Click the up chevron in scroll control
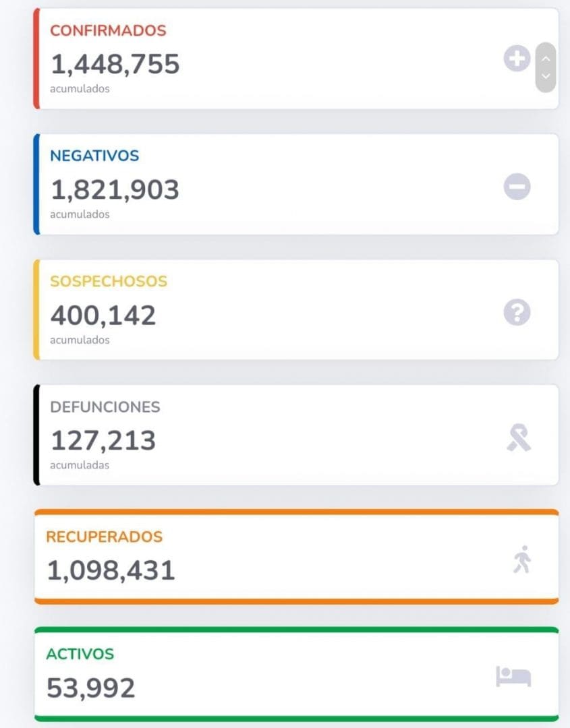The width and height of the screenshot is (570, 728). [546, 59]
